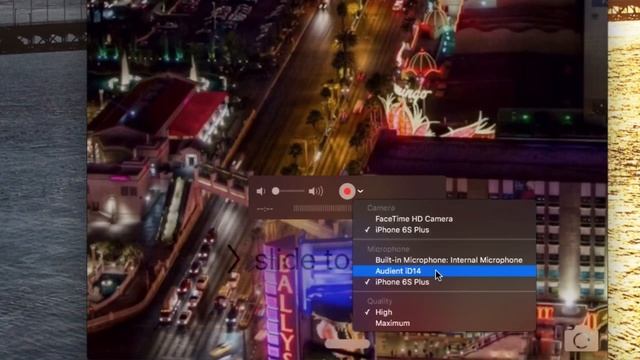Screen dimensions: 640x360
Task: Start recording with the red record button
Action: click(x=347, y=191)
